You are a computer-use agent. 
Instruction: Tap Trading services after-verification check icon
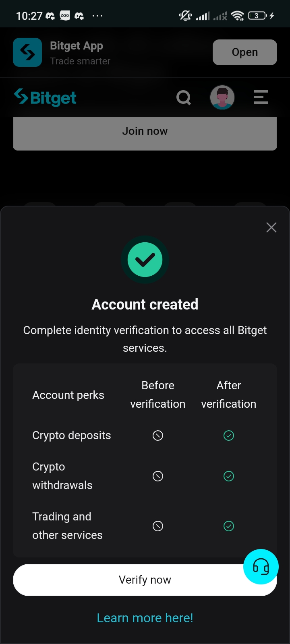click(x=229, y=526)
